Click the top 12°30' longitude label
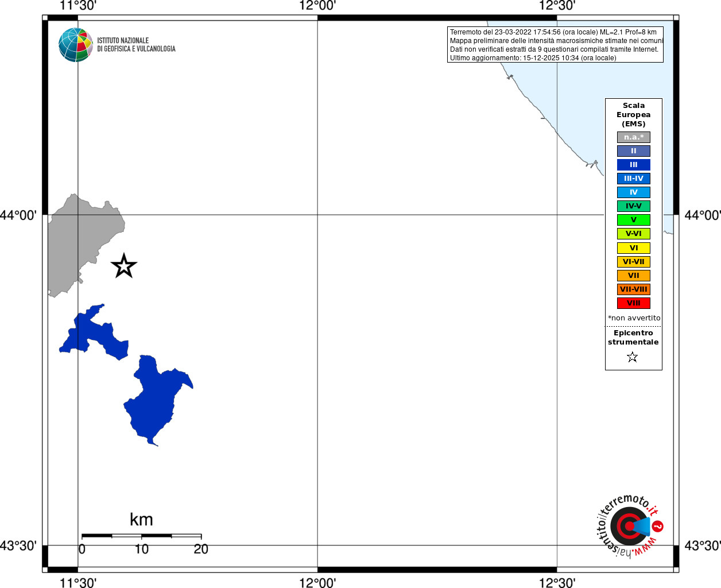This screenshot has width=721, height=588. click(x=557, y=6)
